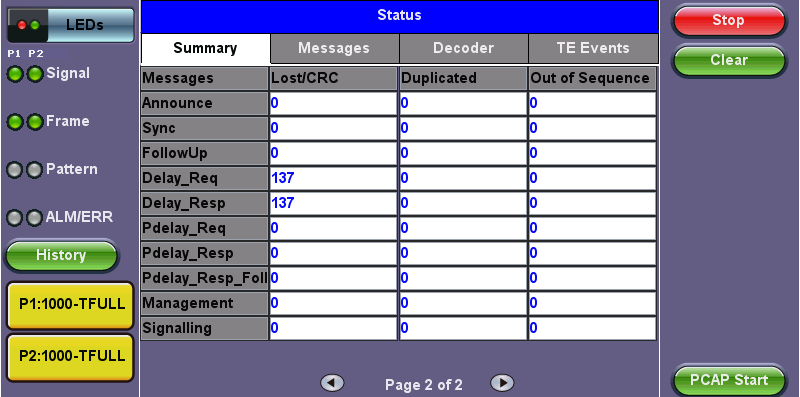Switch to the Summary tab
The height and width of the screenshot is (397, 800).
click(205, 48)
